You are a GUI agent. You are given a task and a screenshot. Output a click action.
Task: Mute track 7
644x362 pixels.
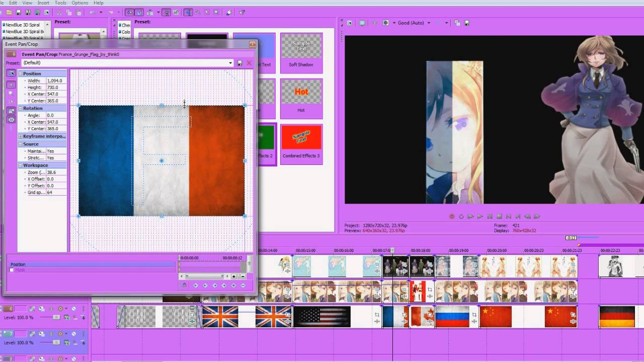pyautogui.click(x=74, y=334)
